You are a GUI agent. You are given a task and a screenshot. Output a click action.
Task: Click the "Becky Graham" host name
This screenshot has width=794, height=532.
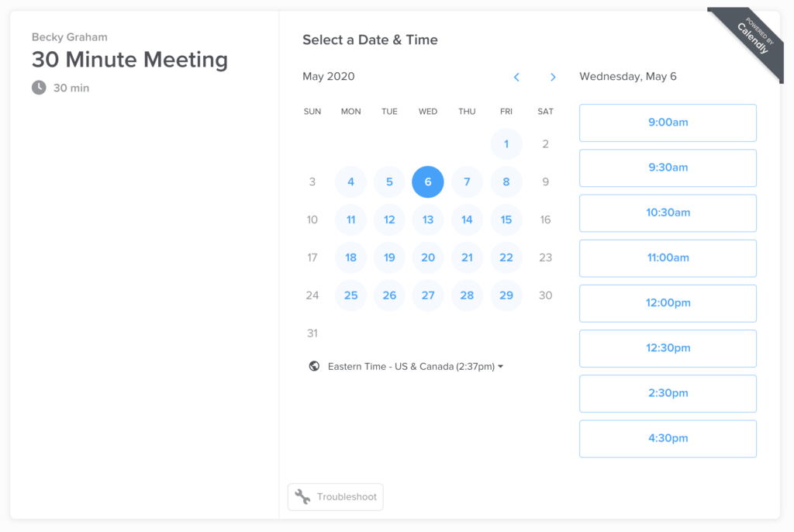(x=69, y=37)
